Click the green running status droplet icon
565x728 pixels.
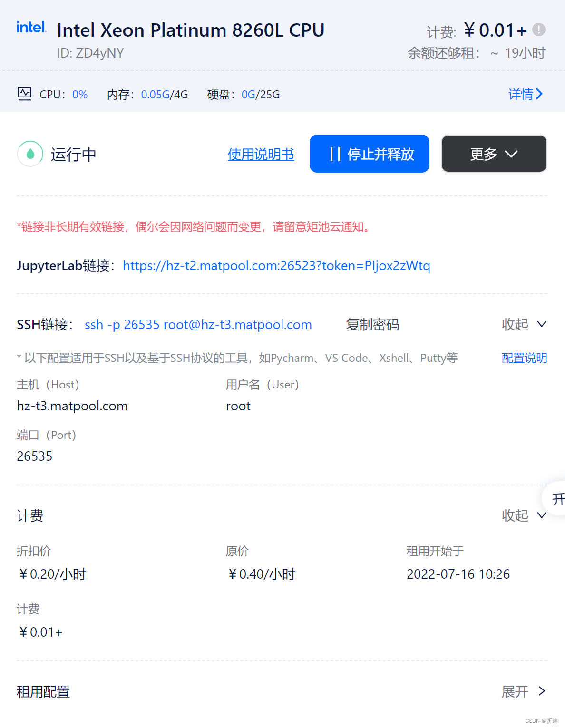pos(30,154)
